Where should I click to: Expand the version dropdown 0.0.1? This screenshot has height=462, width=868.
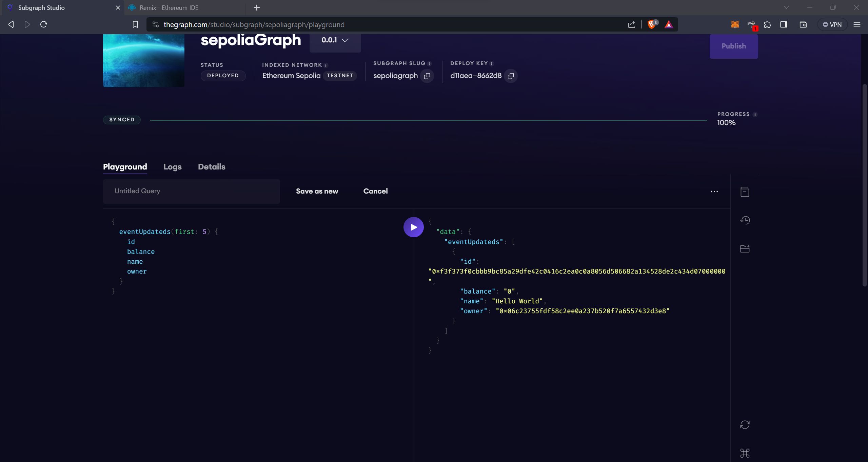coord(335,41)
